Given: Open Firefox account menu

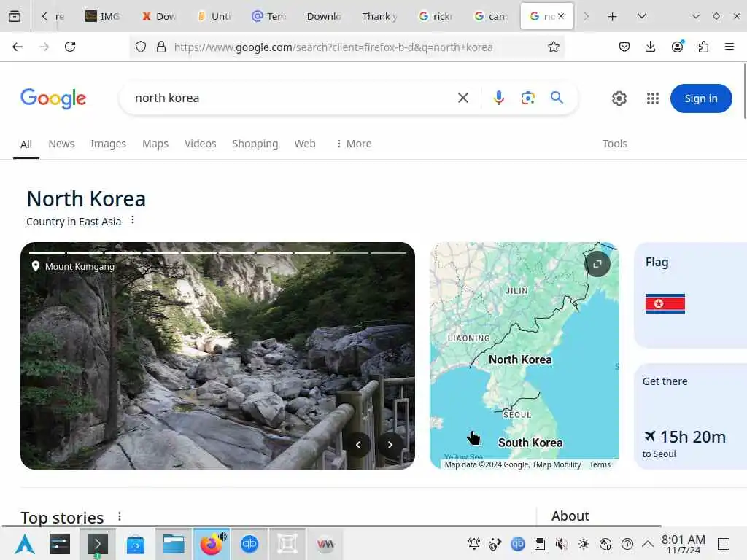Looking at the screenshot, I should pyautogui.click(x=677, y=47).
